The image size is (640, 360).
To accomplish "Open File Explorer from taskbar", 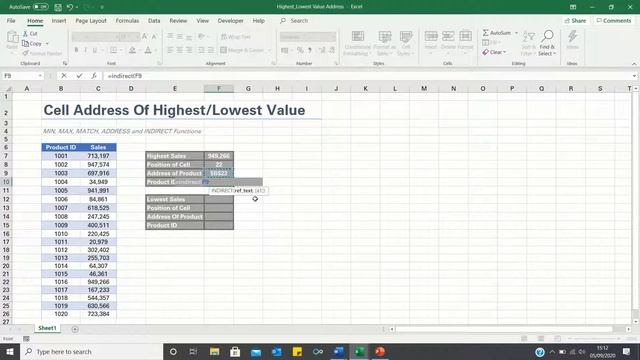I will (214, 351).
